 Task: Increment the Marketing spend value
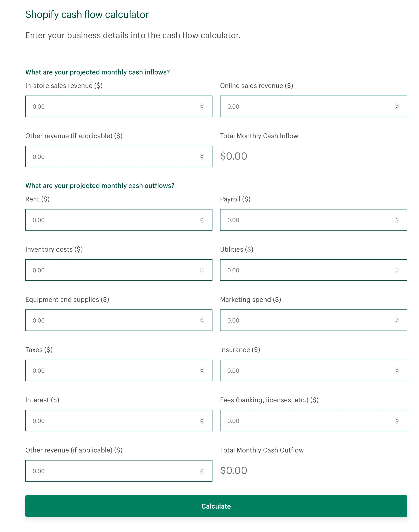point(397,319)
